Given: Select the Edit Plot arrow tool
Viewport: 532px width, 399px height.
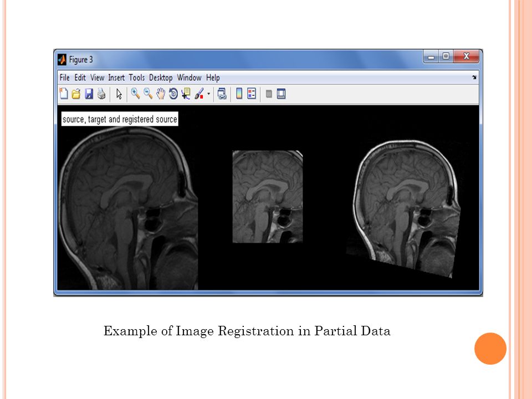Looking at the screenshot, I should 119,94.
